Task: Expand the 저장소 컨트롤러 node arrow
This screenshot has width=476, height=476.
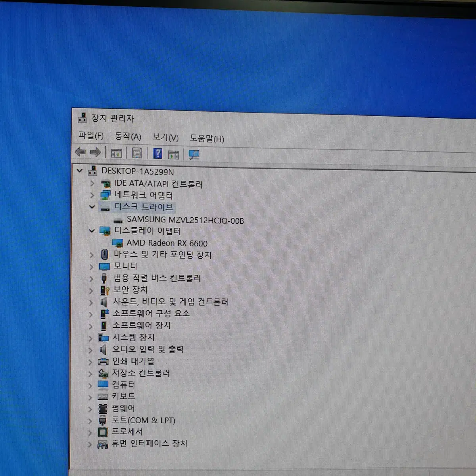Action: tap(90, 374)
